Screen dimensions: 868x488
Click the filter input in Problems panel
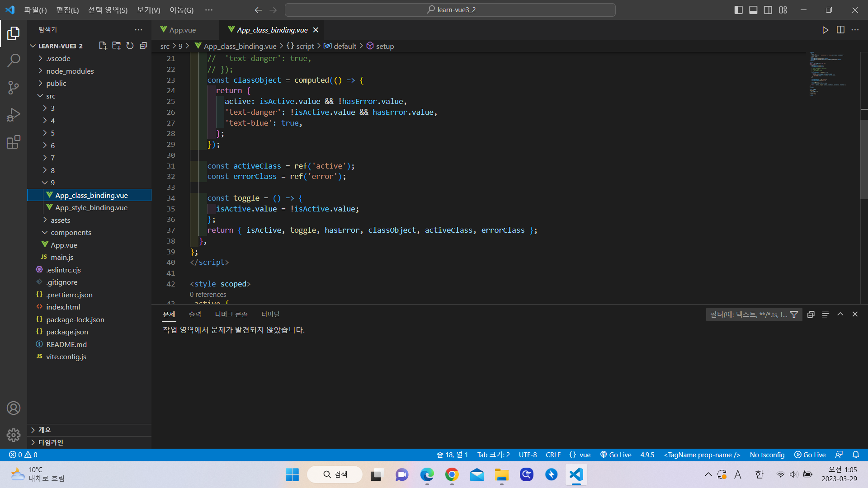(748, 314)
